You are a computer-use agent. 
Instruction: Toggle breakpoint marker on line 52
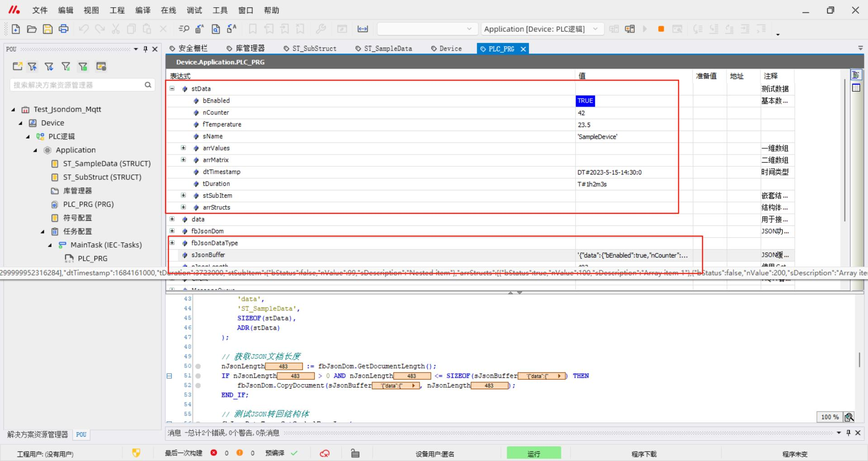198,386
